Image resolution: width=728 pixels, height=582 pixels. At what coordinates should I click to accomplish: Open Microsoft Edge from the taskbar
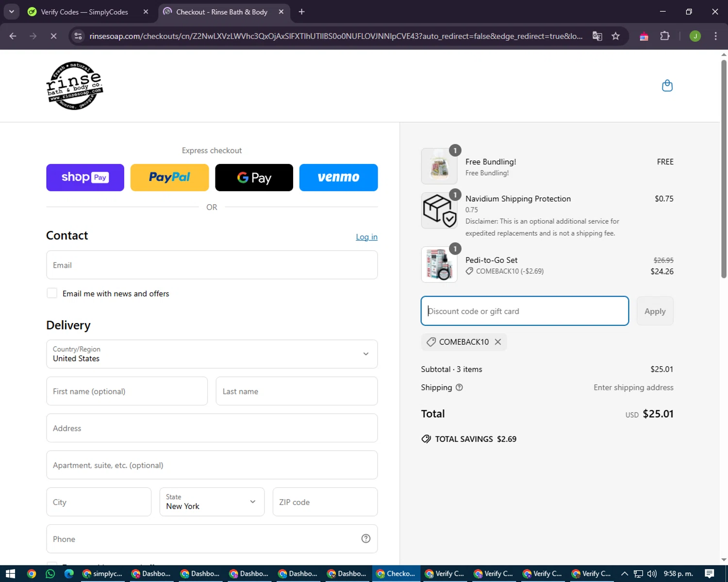point(69,574)
